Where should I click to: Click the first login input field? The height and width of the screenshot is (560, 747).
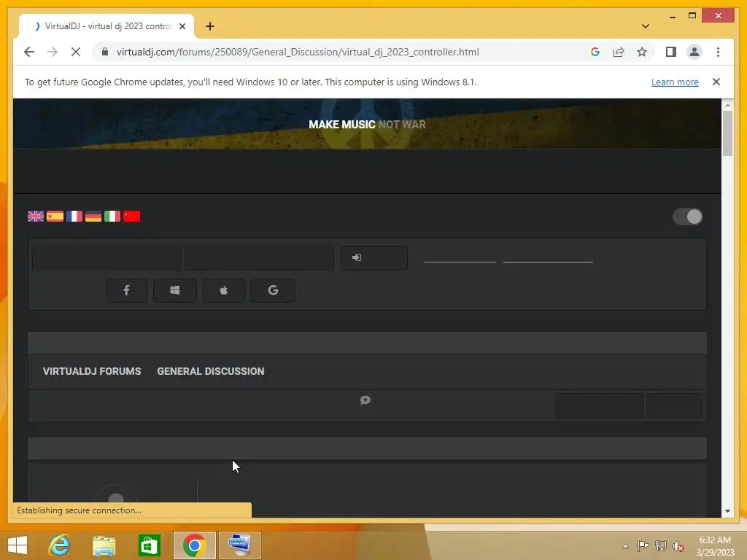pyautogui.click(x=107, y=258)
